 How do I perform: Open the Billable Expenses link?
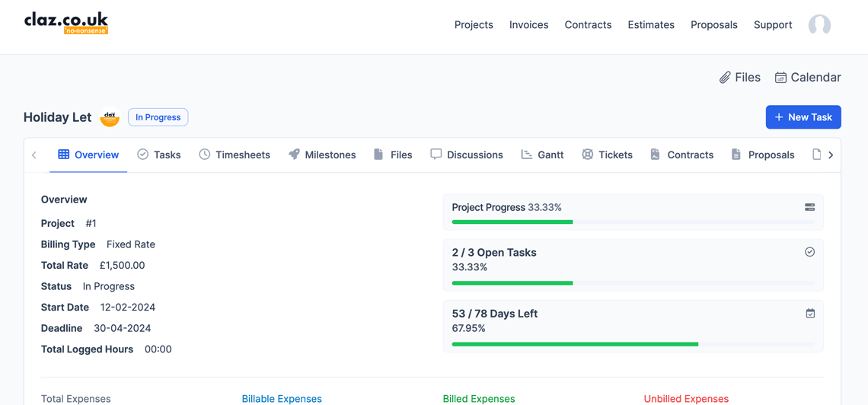pyautogui.click(x=282, y=399)
